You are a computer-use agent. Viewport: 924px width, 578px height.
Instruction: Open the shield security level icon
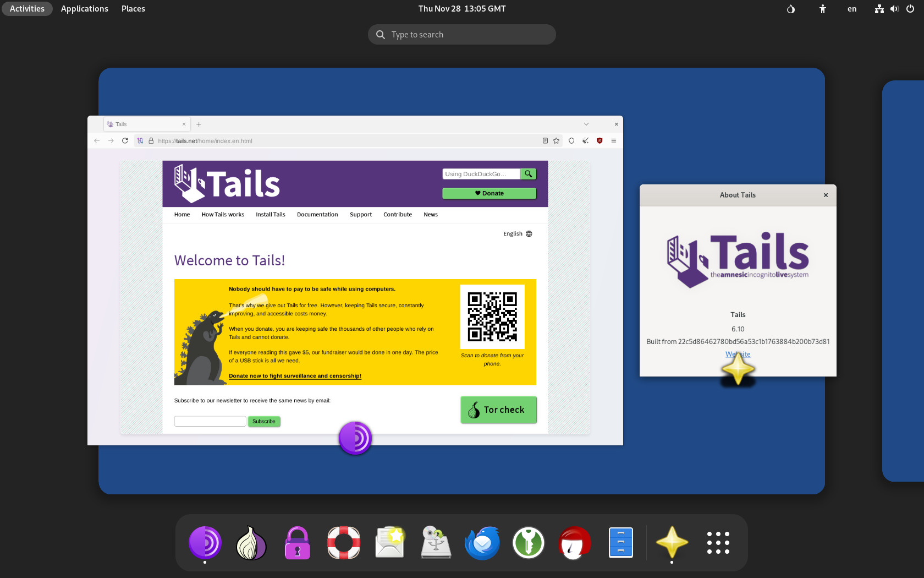coord(571,141)
